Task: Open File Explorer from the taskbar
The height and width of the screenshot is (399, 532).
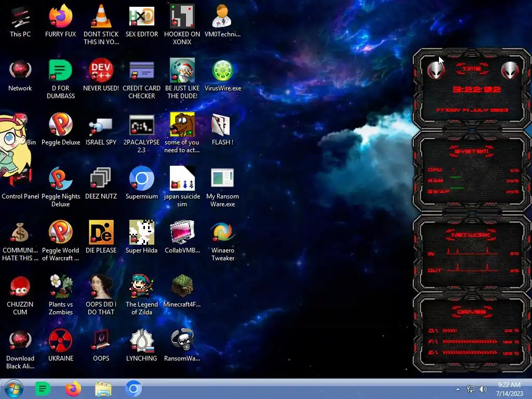Action: pos(103,390)
